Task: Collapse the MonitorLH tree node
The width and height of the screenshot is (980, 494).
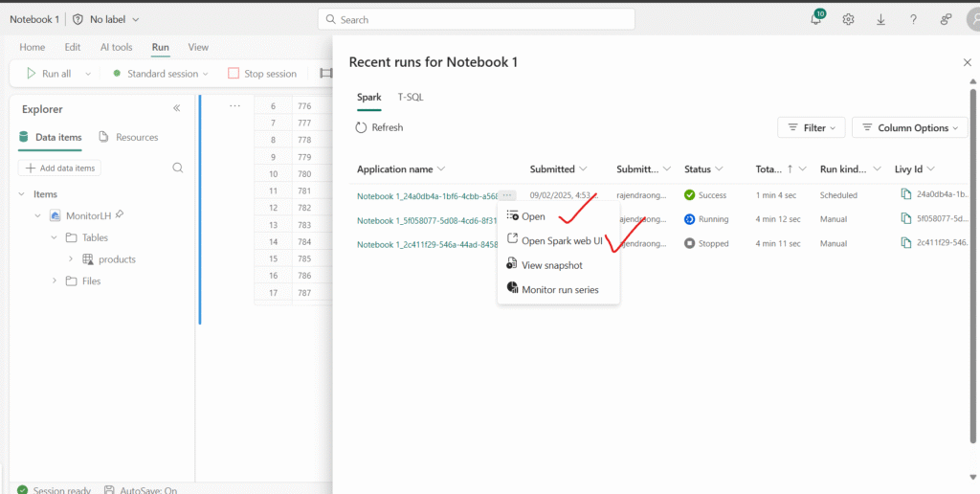Action: pyautogui.click(x=38, y=215)
